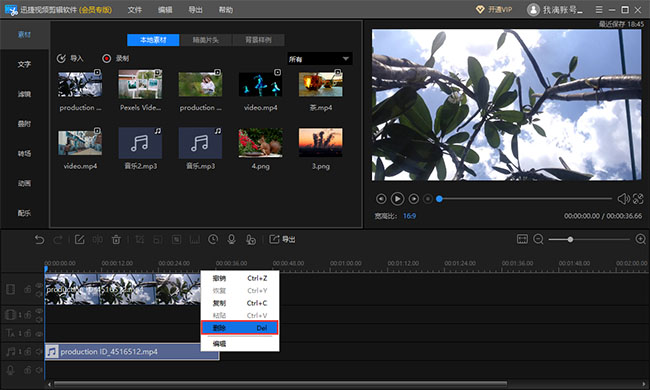This screenshot has width=650, height=390.
Task: Click the redo arrow in timeline toolbar
Action: [x=58, y=240]
